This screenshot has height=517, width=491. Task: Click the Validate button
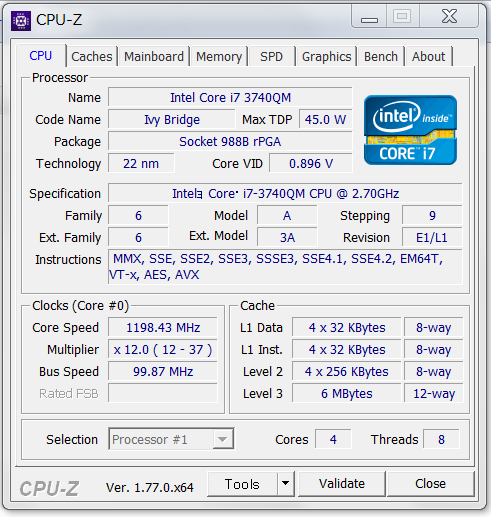342,483
